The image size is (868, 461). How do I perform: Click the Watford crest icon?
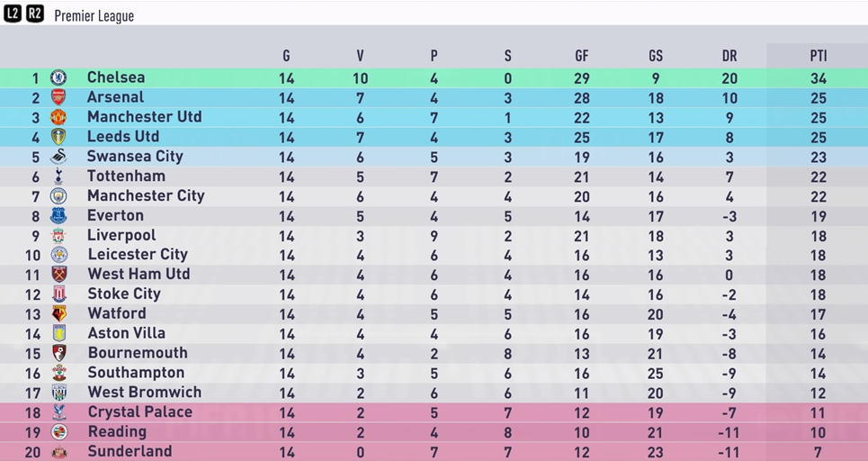tap(59, 313)
